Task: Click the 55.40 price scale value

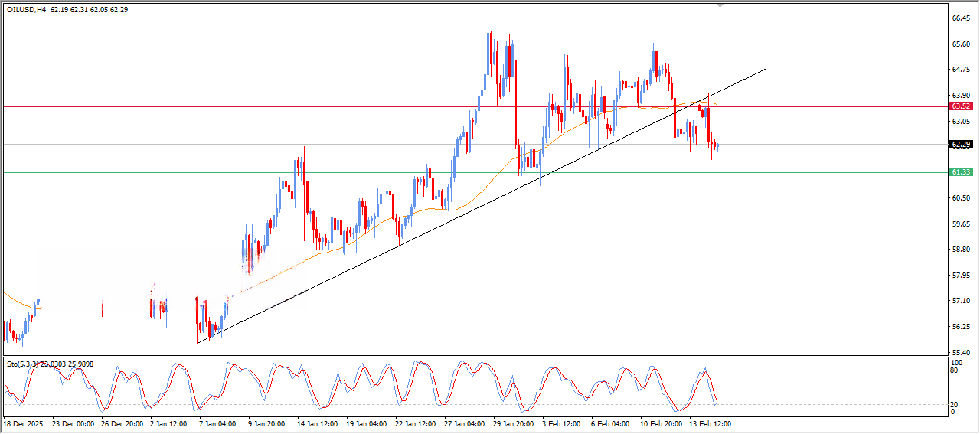Action: click(x=961, y=352)
